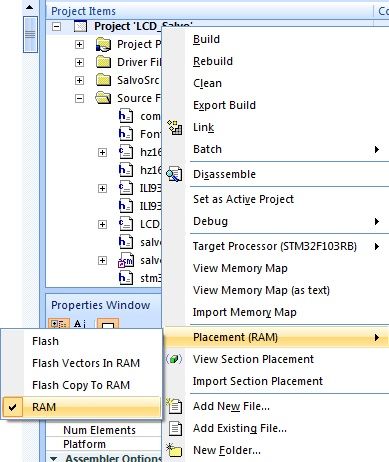This screenshot has height=462, width=389.
Task: Choose Flash Copy To RAM option
Action: (82, 385)
